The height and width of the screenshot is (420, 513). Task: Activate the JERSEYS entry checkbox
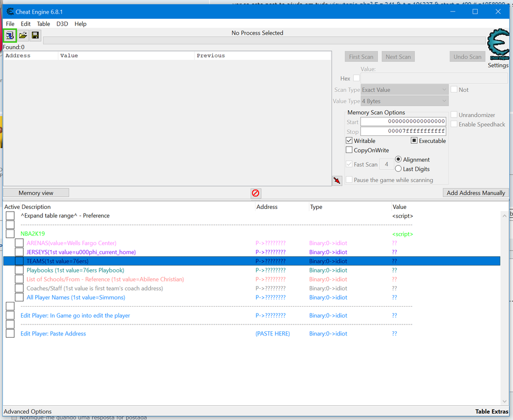19,252
